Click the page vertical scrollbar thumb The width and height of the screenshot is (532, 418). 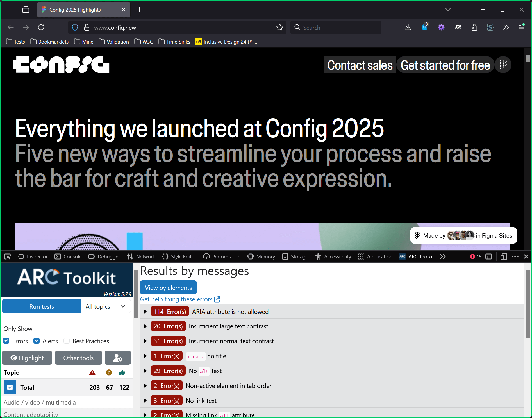(528, 58)
